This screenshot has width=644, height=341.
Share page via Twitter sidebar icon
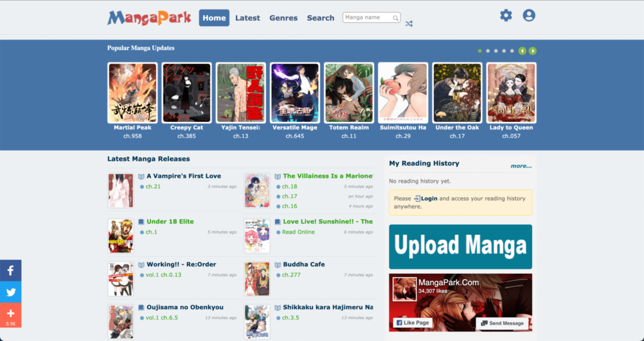11,292
